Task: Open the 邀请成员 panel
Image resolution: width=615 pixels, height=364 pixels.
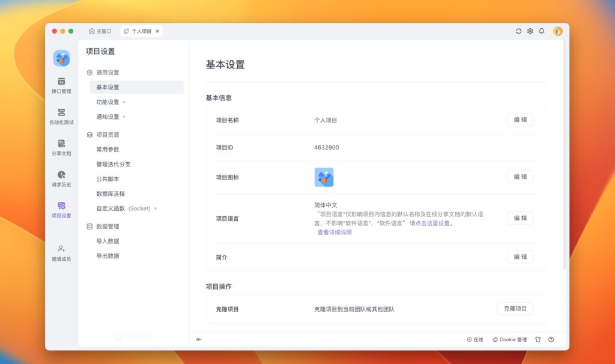Action: coord(61,253)
